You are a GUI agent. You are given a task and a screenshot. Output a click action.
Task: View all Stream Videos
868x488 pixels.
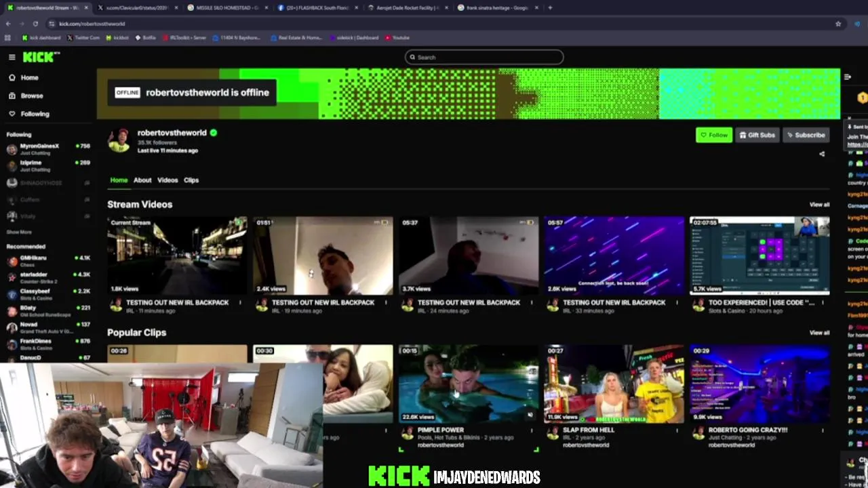[x=819, y=205]
